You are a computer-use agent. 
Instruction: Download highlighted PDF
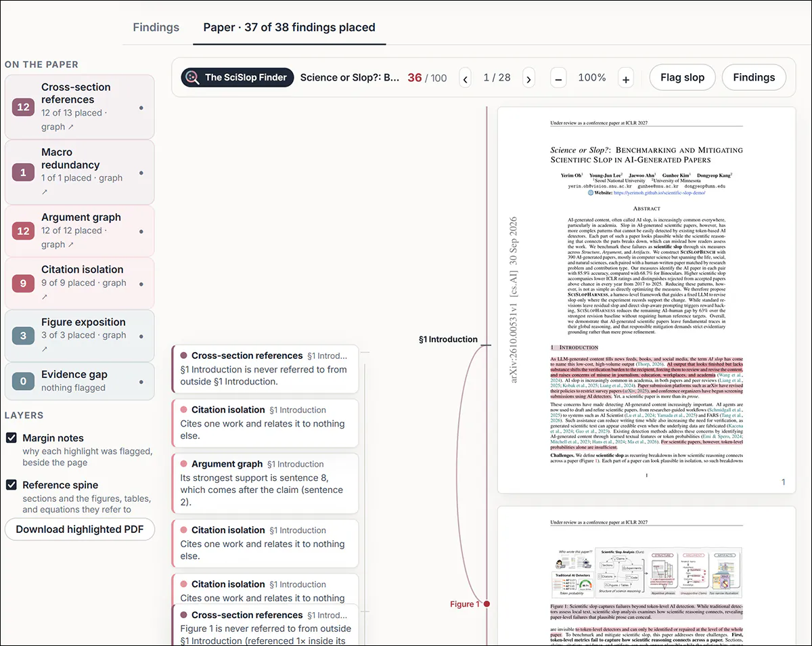[x=80, y=530]
